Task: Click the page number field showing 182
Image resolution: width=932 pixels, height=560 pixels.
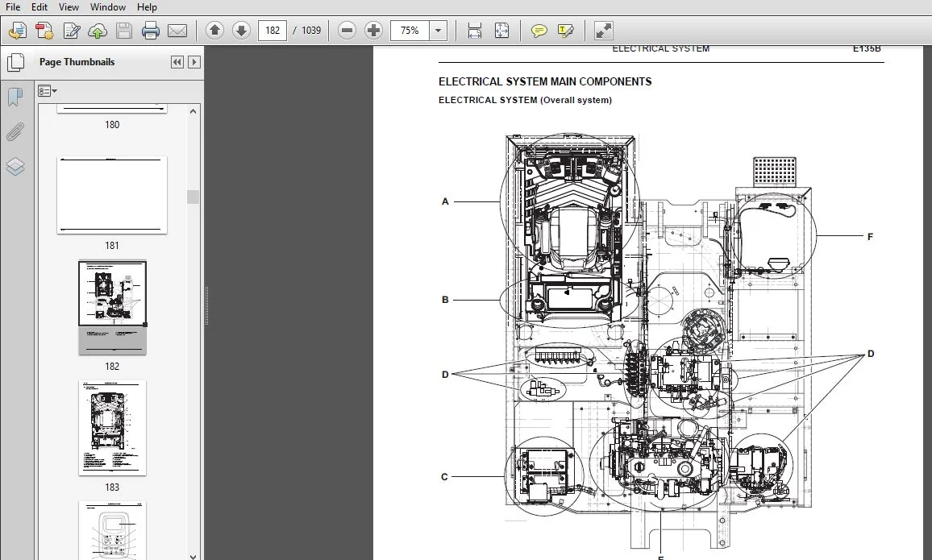Action: (x=273, y=31)
